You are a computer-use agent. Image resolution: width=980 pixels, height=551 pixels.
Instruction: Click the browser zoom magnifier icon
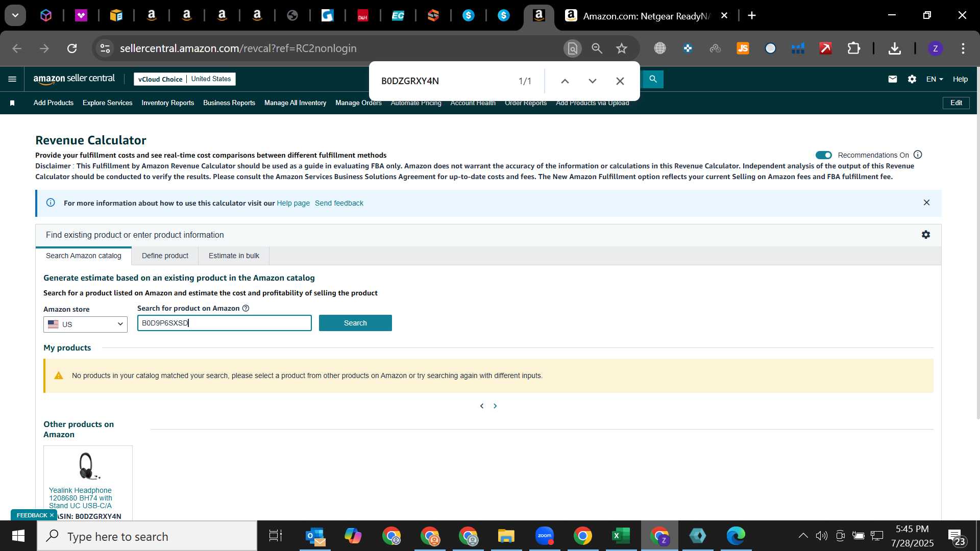tap(597, 48)
